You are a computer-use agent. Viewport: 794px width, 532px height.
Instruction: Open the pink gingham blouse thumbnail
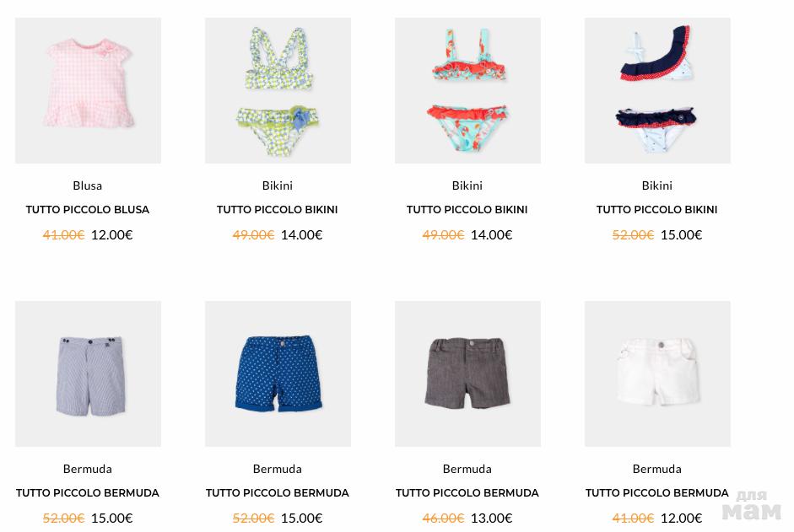[88, 90]
